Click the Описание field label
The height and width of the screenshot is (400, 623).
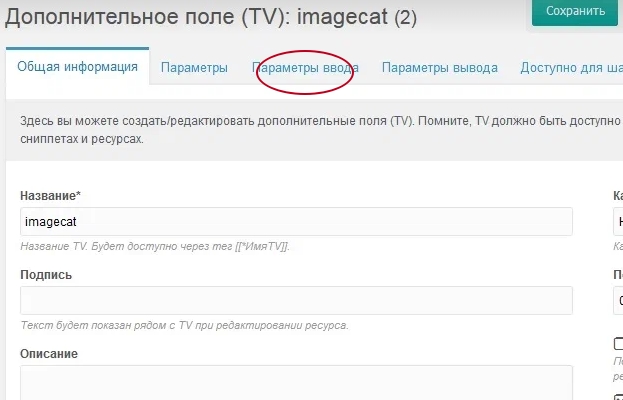(x=49, y=353)
